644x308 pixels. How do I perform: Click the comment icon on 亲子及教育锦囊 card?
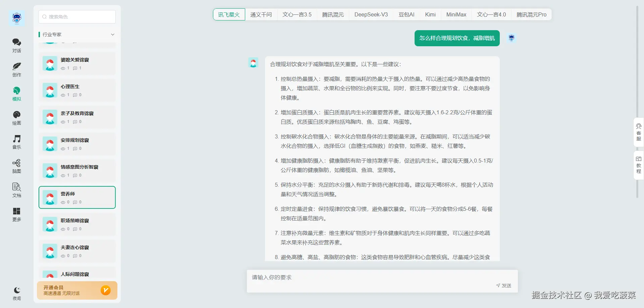(x=75, y=122)
